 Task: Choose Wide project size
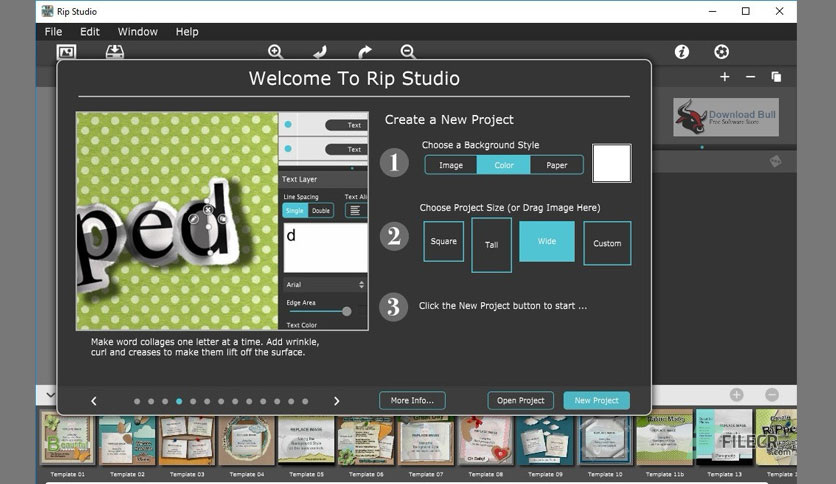(547, 241)
